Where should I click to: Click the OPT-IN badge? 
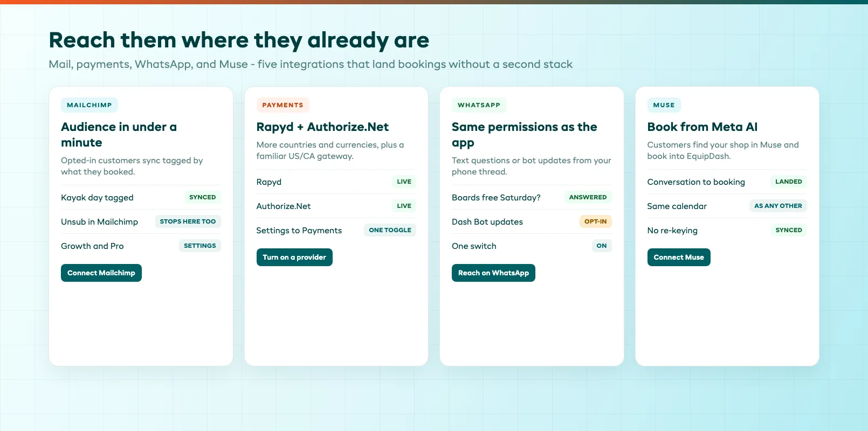596,221
